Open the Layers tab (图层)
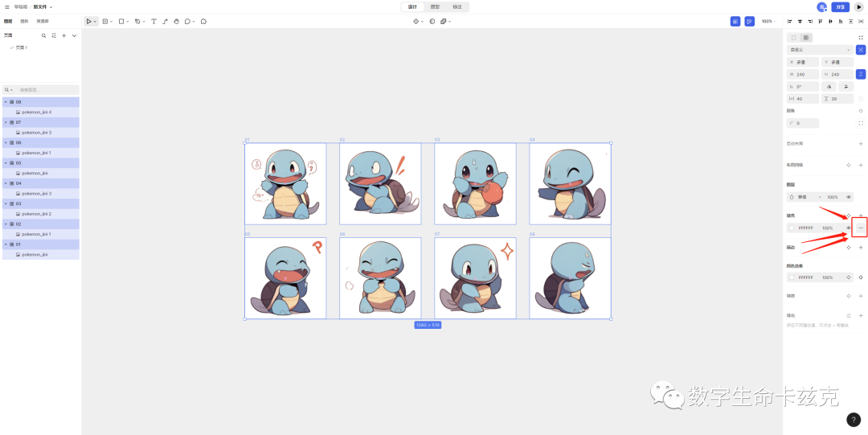This screenshot has width=868, height=435. [8, 21]
